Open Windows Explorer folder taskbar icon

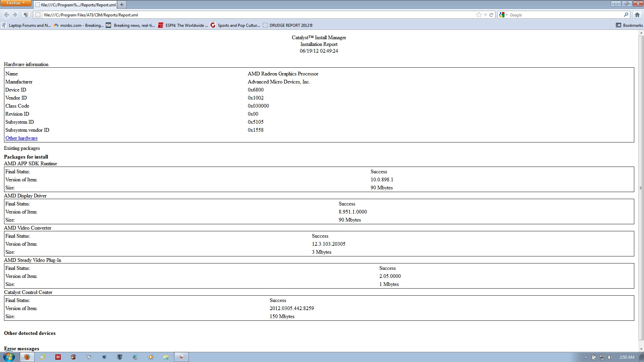coord(166,357)
